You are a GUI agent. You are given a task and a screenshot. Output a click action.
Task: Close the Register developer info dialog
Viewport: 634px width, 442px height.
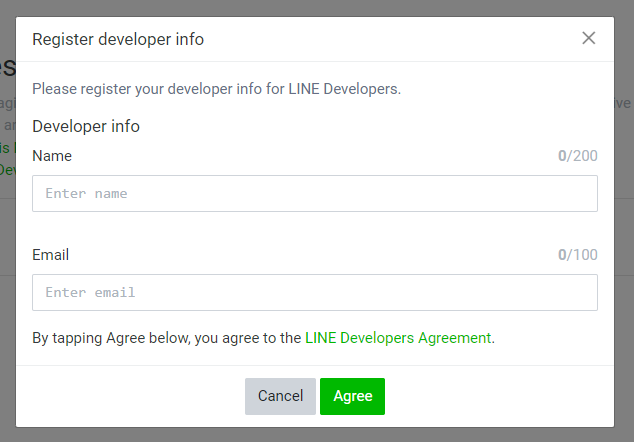click(588, 38)
